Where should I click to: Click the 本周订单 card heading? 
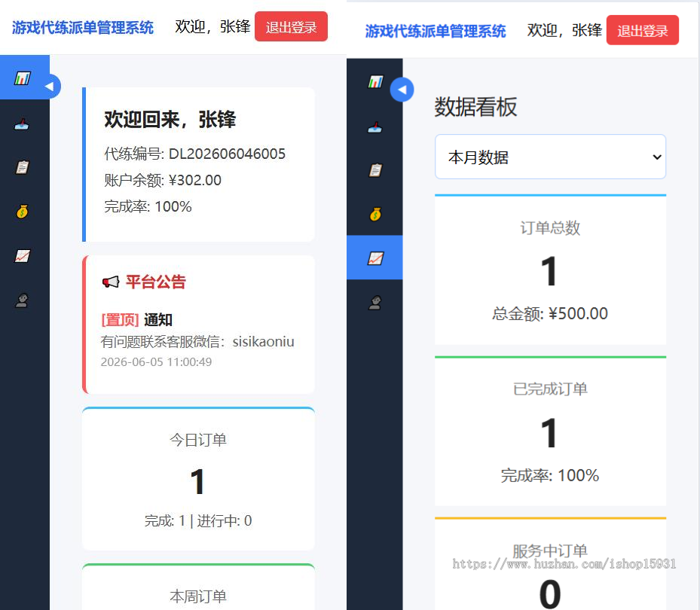198,596
